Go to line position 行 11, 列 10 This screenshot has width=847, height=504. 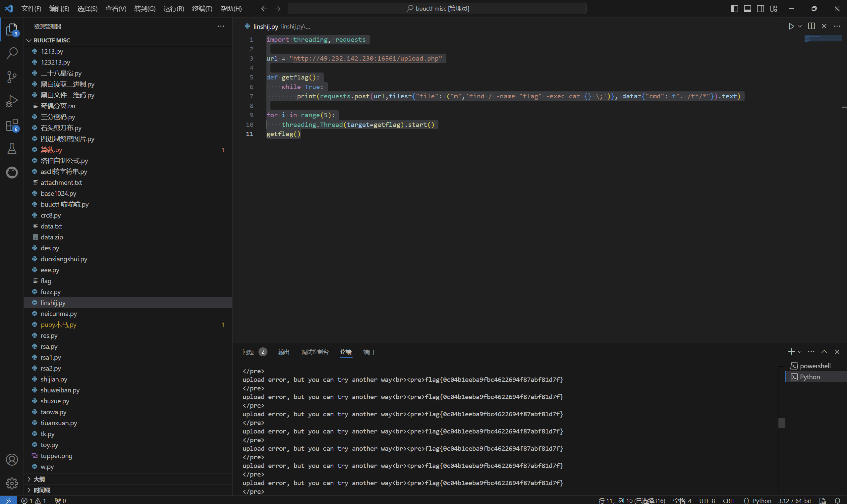coord(631,501)
